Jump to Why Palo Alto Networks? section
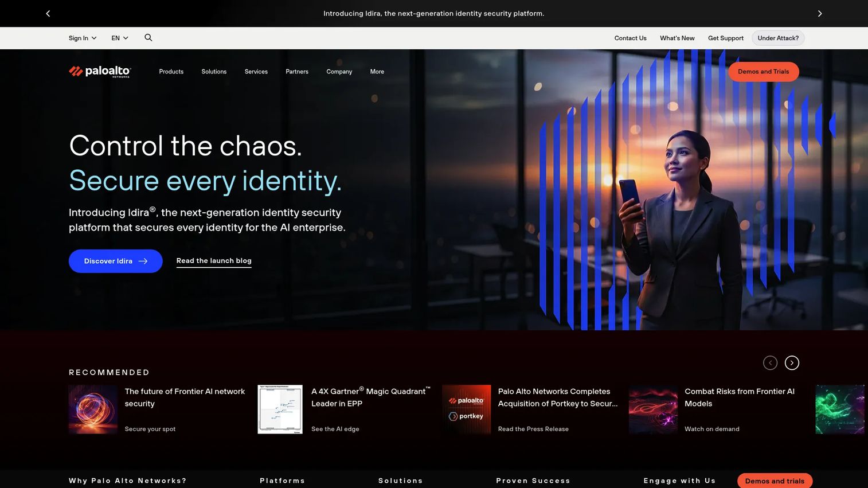868x488 pixels. [128, 481]
